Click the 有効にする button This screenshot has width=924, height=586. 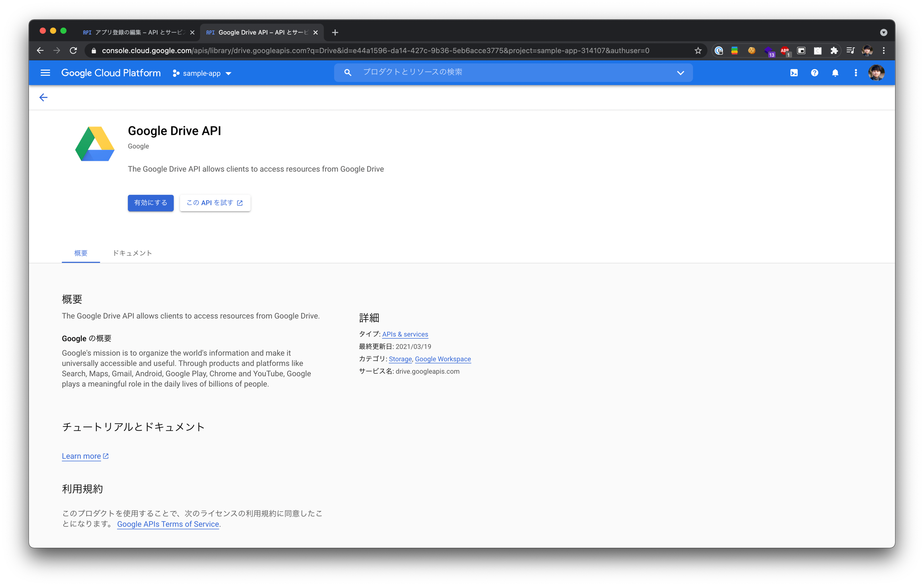[150, 203]
